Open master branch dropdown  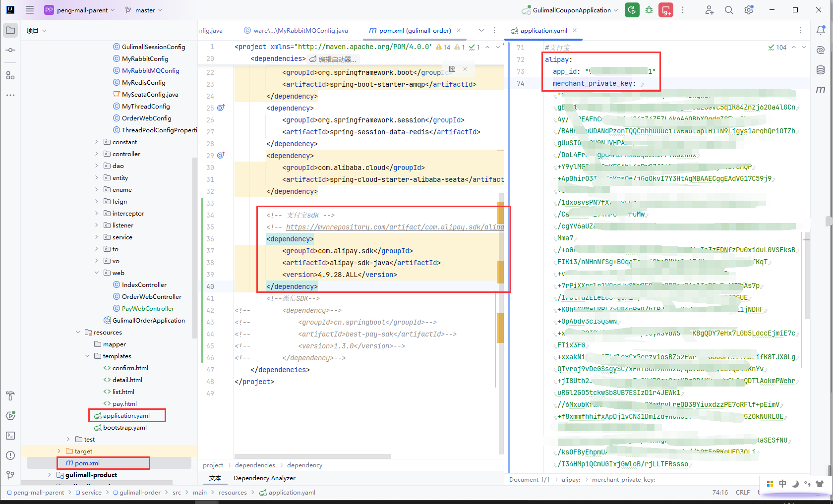tap(144, 10)
